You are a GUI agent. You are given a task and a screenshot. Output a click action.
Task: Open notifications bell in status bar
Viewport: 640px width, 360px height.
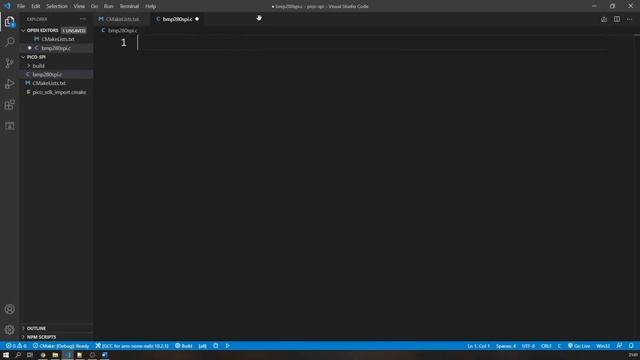[x=631, y=346]
